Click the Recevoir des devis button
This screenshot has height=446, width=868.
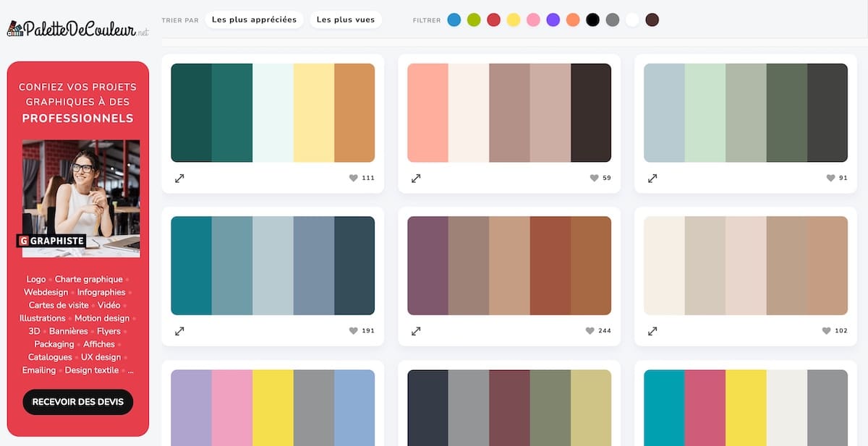point(78,402)
